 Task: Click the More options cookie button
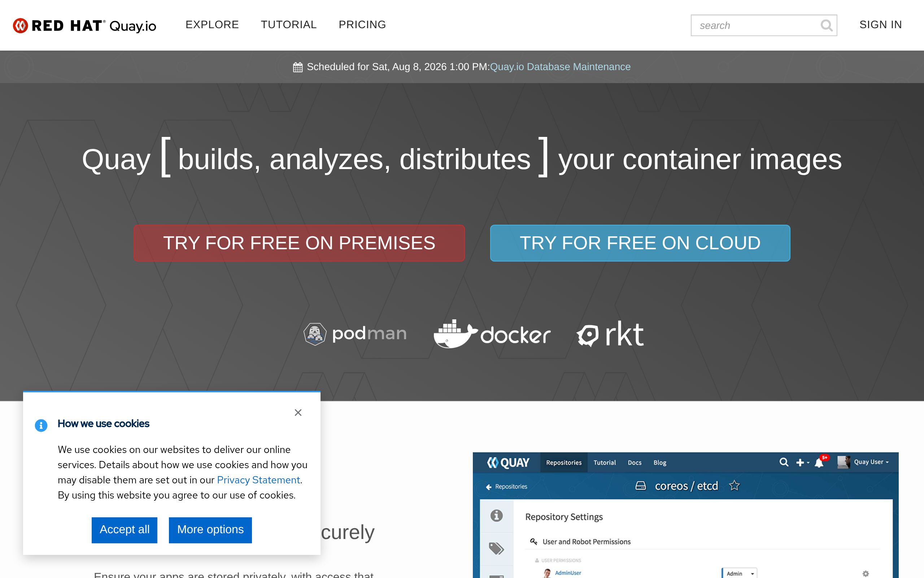(210, 530)
